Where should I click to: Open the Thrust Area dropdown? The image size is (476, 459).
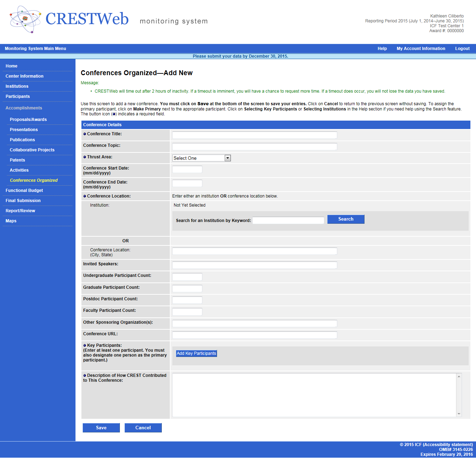coord(202,158)
